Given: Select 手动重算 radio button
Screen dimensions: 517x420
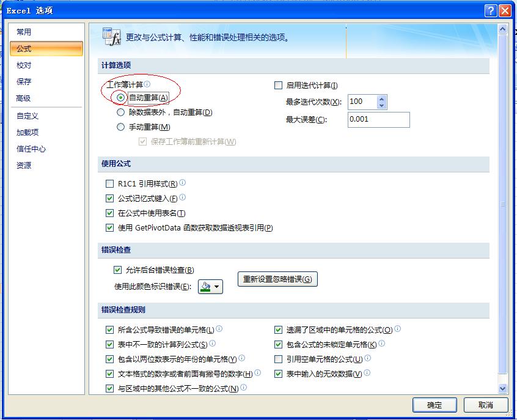Looking at the screenshot, I should click(120, 127).
